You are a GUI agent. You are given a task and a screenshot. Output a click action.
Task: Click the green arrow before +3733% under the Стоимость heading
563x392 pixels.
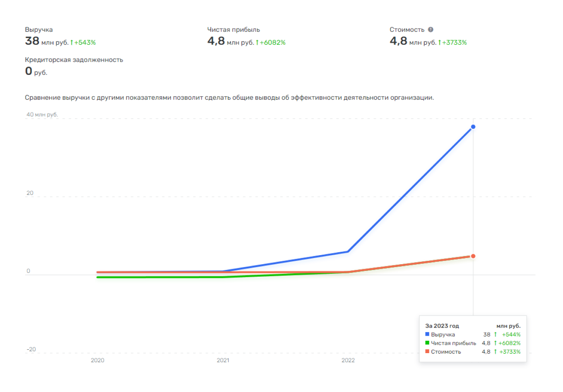click(x=440, y=43)
